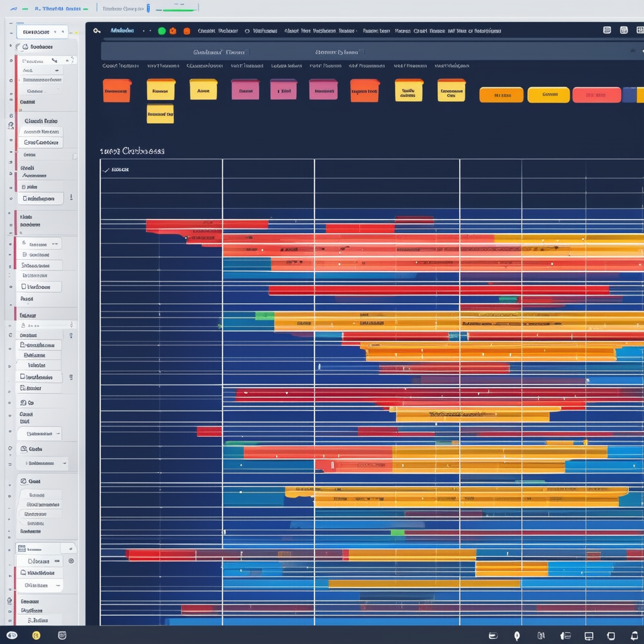
Task: Click the yellow circle icon in the bottom taskbar
Action: (36, 635)
